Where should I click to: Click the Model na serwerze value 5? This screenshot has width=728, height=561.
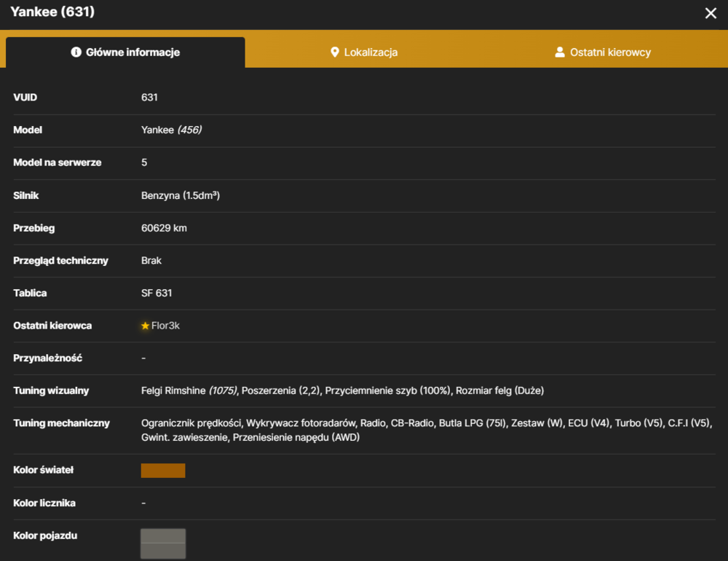pos(144,162)
